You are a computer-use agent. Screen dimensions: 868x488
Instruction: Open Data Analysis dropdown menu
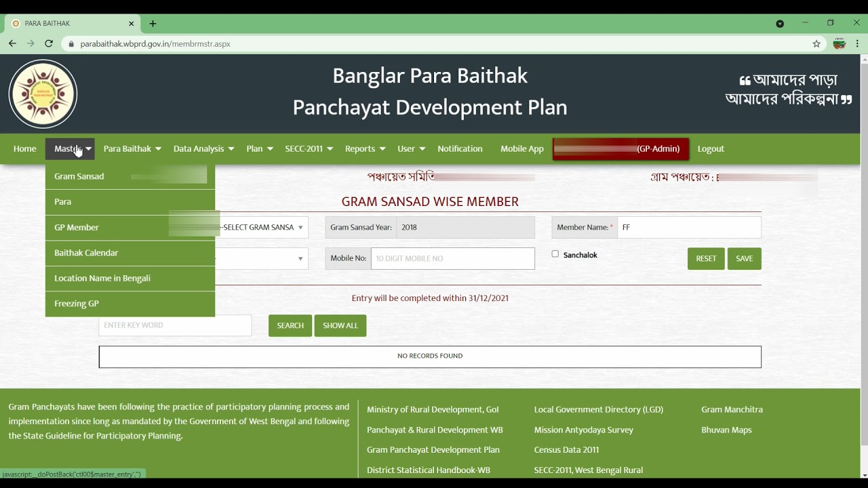(x=203, y=148)
